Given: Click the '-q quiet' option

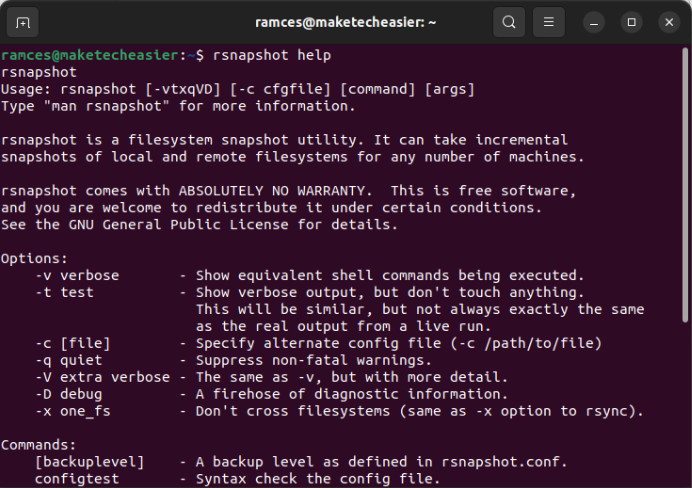Looking at the screenshot, I should pos(69,360).
